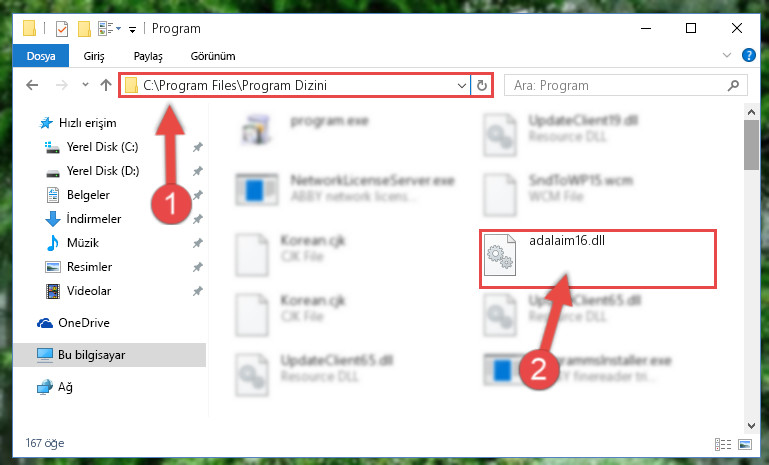Click the Properties checkmark icon in title bar
Image resolution: width=769 pixels, height=465 pixels.
(62, 29)
